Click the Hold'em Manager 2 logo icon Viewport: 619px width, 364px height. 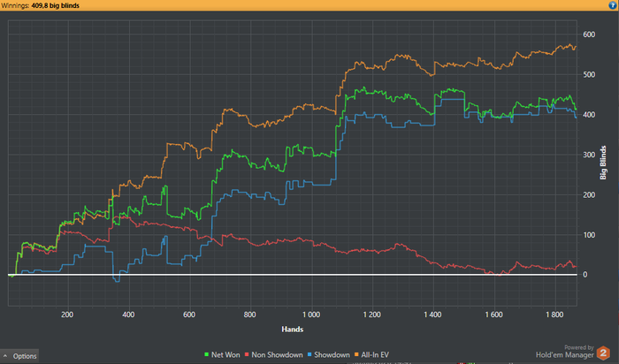point(603,353)
